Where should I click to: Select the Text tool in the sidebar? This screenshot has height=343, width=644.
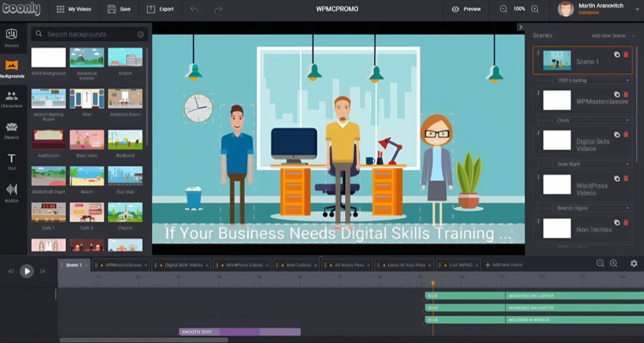pyautogui.click(x=12, y=162)
